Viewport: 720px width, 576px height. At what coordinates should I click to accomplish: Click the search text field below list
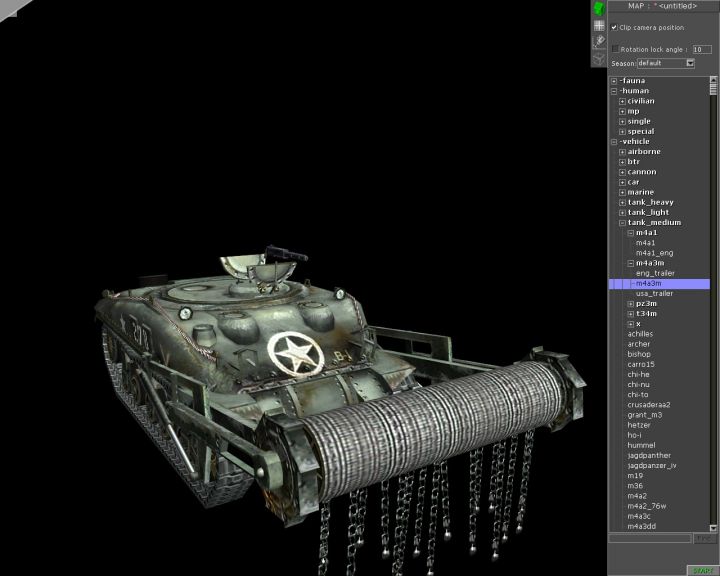coord(650,538)
